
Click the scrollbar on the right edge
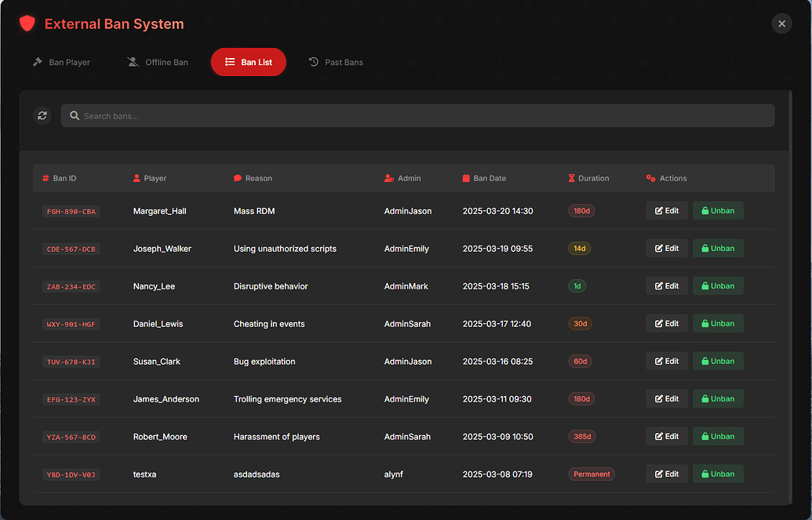[x=791, y=235]
